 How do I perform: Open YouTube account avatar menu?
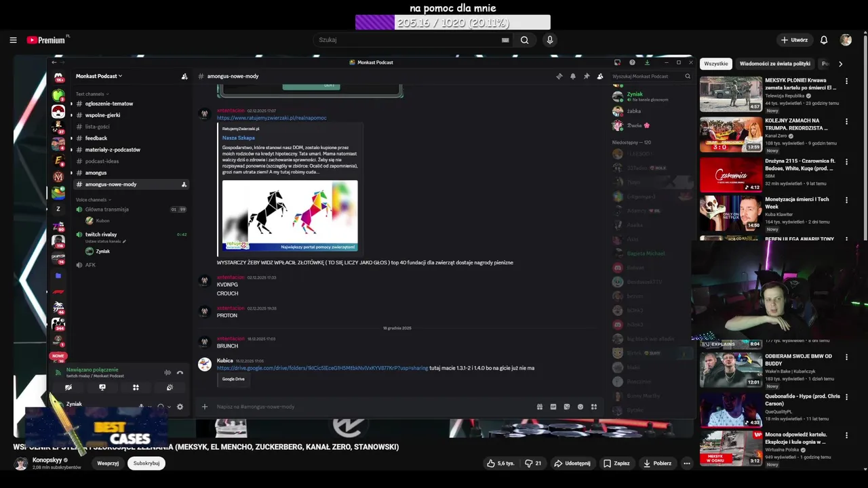(x=846, y=40)
